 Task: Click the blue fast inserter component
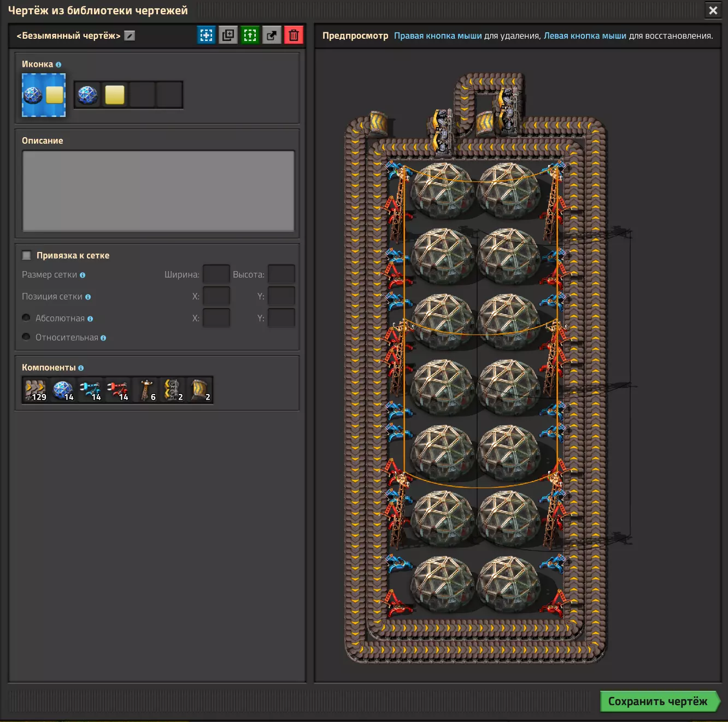pos(90,390)
